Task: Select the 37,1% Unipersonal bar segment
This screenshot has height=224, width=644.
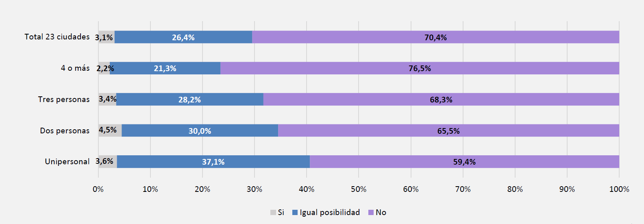Action: pyautogui.click(x=213, y=162)
